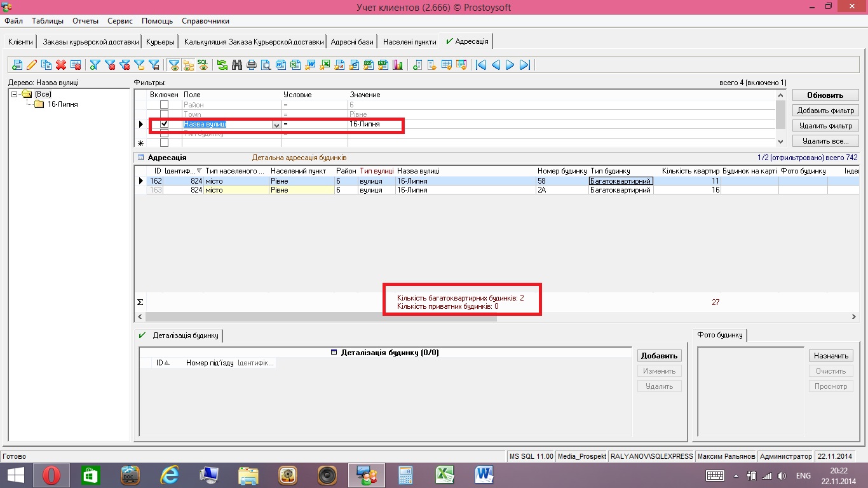Click the Обновить button
The height and width of the screenshot is (488, 868).
pyautogui.click(x=825, y=95)
